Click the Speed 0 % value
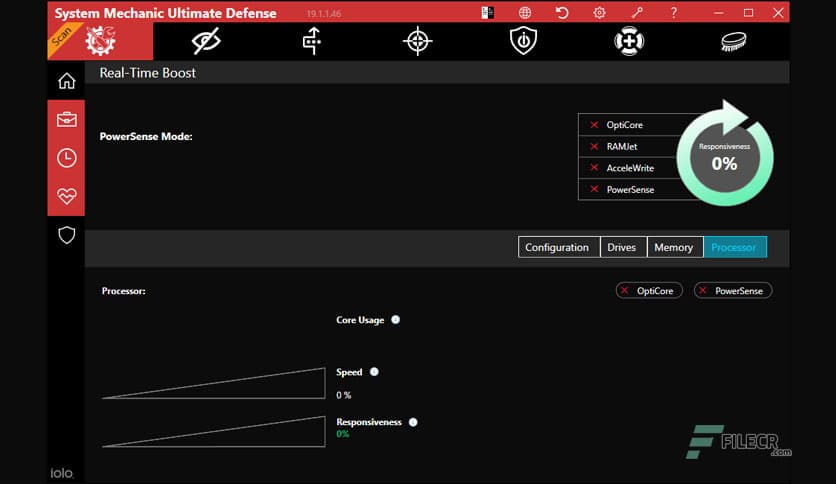 point(343,395)
